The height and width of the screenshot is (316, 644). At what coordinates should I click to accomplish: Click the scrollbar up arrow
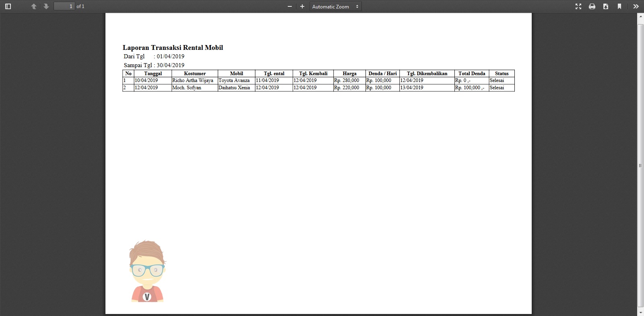tap(640, 16)
